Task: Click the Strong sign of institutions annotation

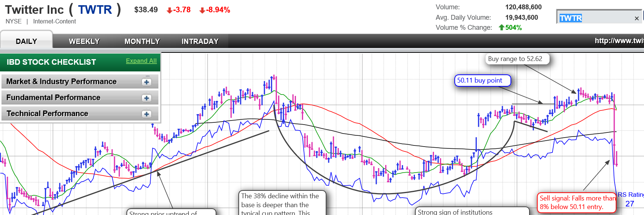Action: [x=472, y=211]
